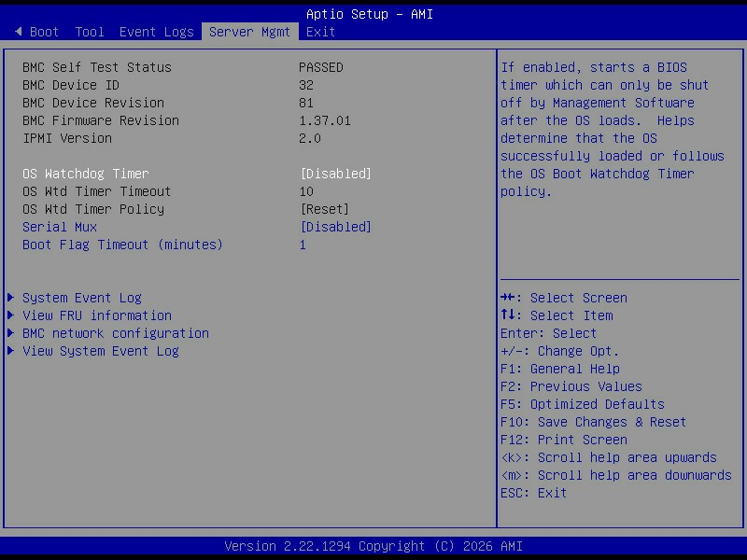The width and height of the screenshot is (747, 560).
Task: Open the [Reset] policy value
Action: click(x=324, y=209)
